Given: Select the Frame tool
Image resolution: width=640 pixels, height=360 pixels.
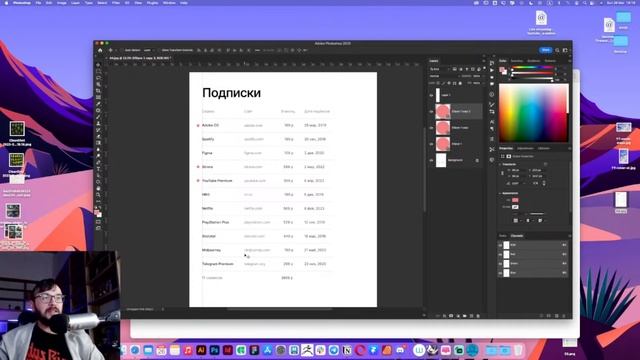Looking at the screenshot, I should [98, 97].
